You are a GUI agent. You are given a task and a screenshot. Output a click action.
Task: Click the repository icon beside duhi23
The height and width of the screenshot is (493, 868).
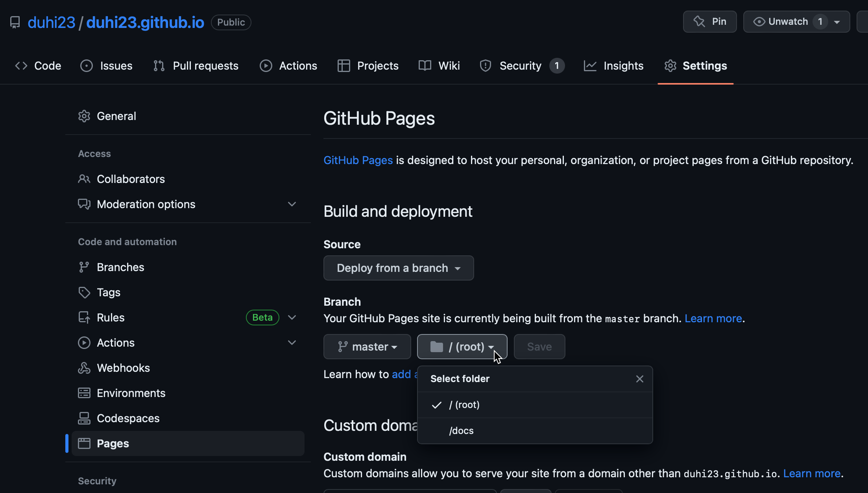(15, 22)
